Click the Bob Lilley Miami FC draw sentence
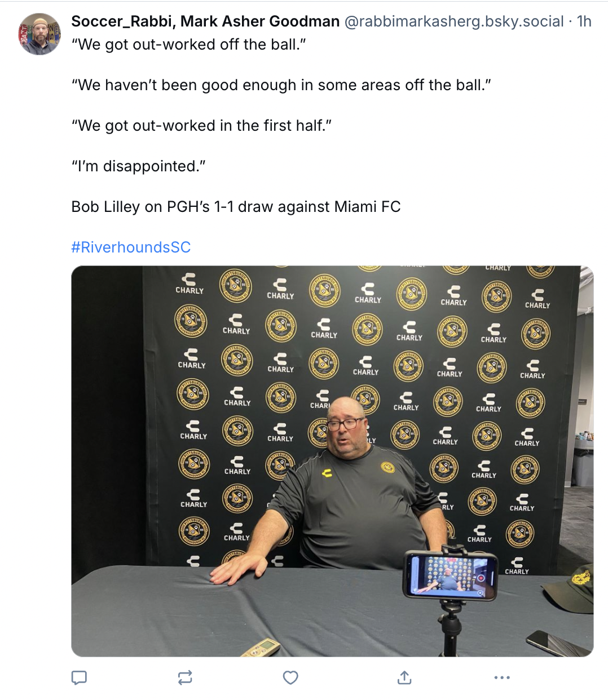Image resolution: width=608 pixels, height=700 pixels. click(x=236, y=207)
